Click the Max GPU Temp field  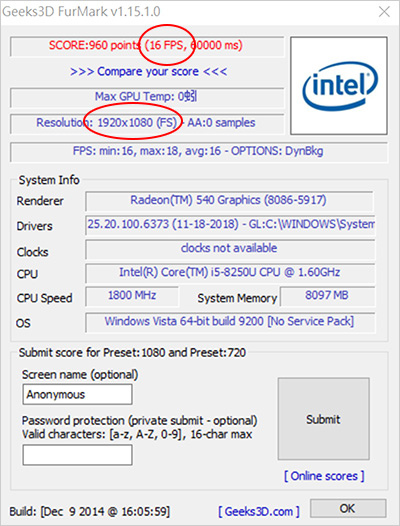coord(147,98)
